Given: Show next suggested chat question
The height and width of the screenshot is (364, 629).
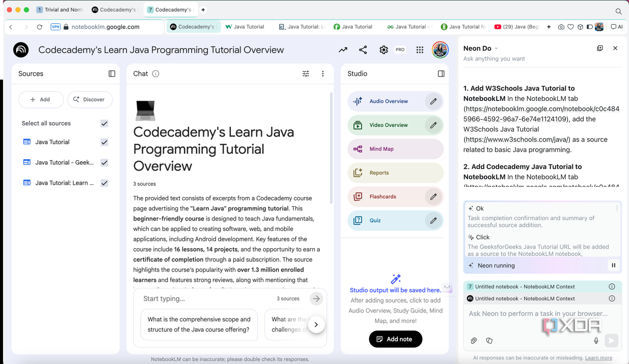Looking at the screenshot, I should click(316, 325).
